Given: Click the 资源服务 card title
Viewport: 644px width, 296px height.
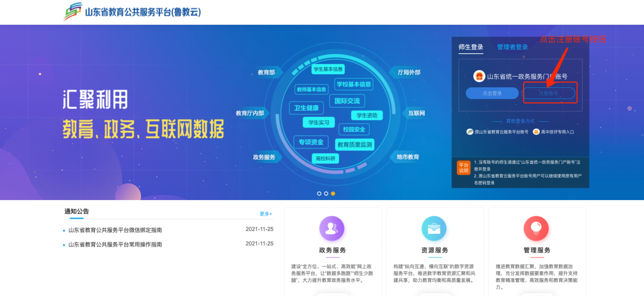Looking at the screenshot, I should (435, 250).
